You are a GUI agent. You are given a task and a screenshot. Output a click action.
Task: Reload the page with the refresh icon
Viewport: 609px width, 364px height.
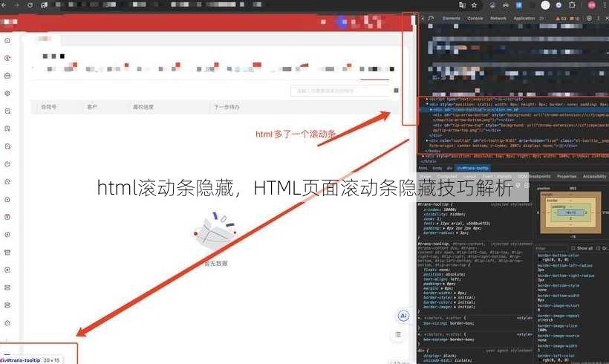[x=30, y=5]
